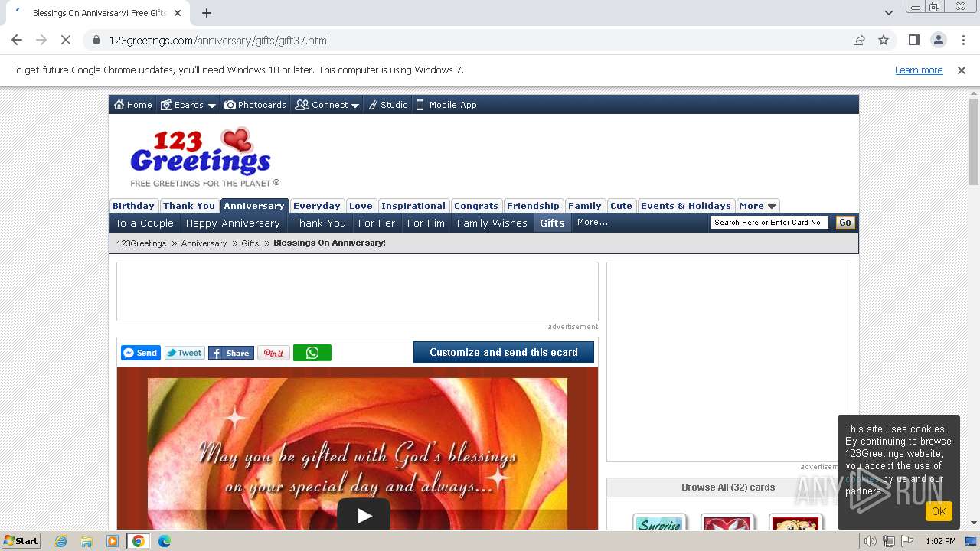
Task: Select the Thank You category tab
Action: coord(189,206)
